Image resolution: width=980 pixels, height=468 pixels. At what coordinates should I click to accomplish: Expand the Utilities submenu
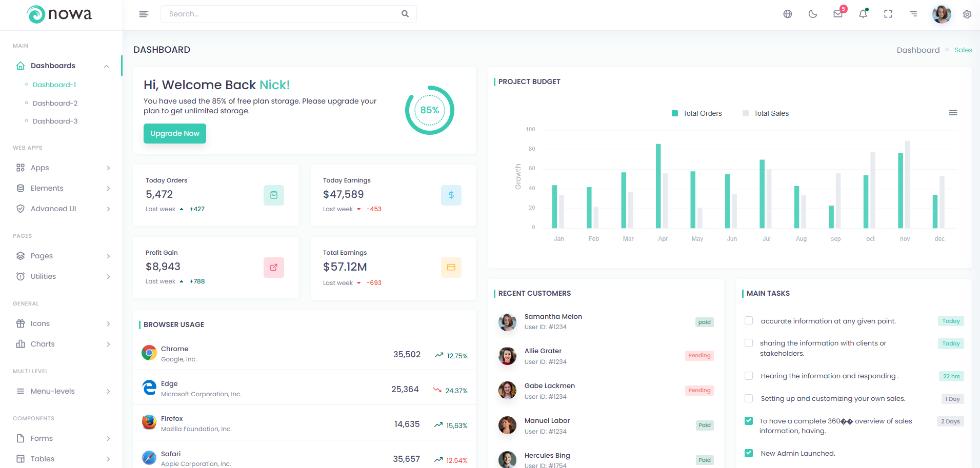(x=108, y=277)
